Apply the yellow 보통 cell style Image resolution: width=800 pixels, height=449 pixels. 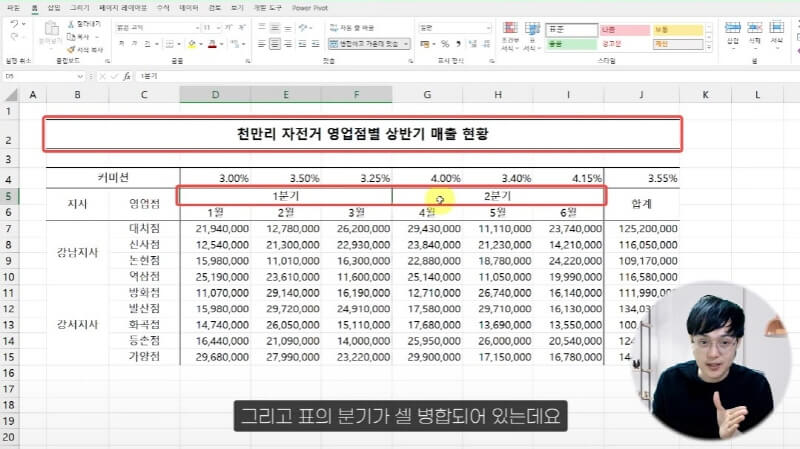pyautogui.click(x=678, y=30)
